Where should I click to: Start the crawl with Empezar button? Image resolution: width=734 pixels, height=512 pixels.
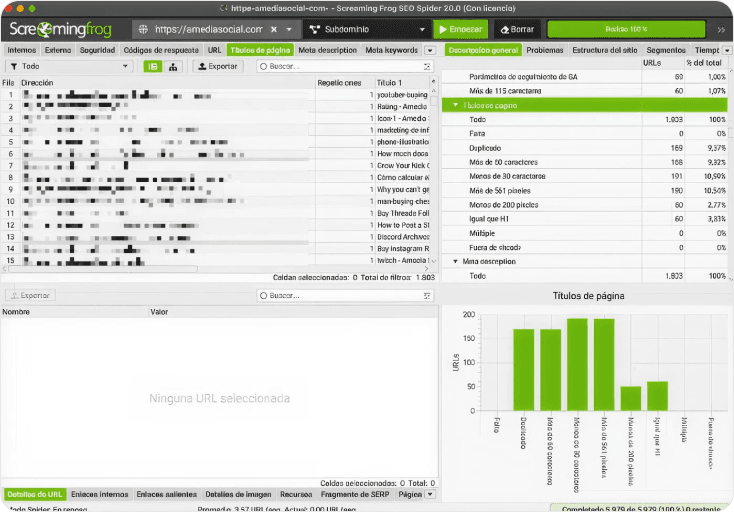point(461,29)
